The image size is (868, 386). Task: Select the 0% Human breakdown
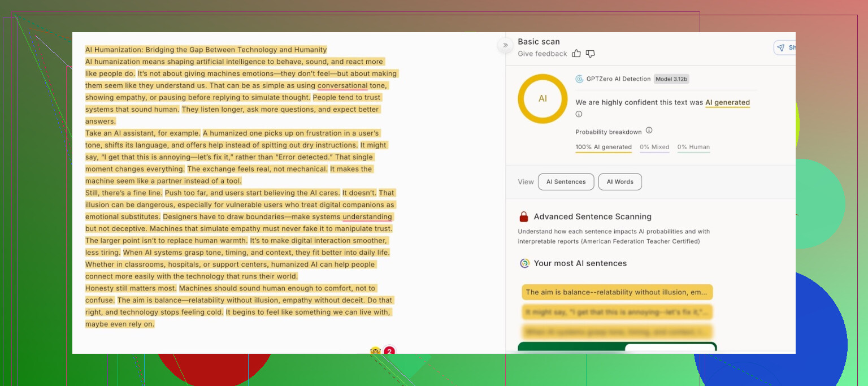click(693, 147)
